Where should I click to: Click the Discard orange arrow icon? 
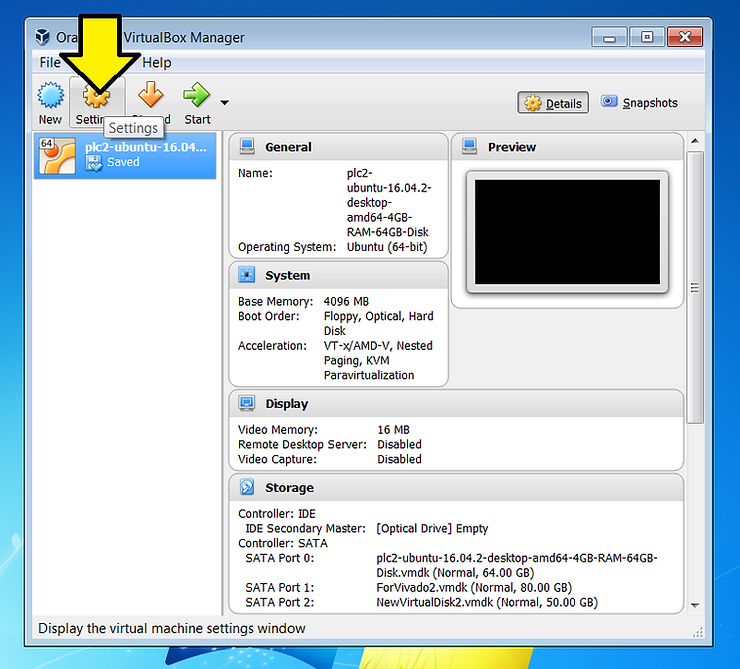click(151, 94)
